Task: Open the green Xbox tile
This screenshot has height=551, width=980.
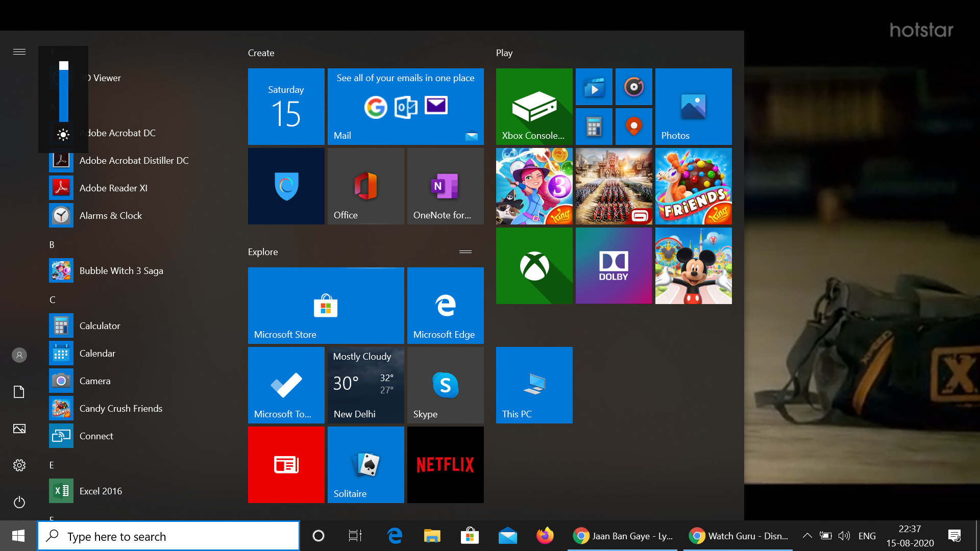Action: click(x=534, y=266)
